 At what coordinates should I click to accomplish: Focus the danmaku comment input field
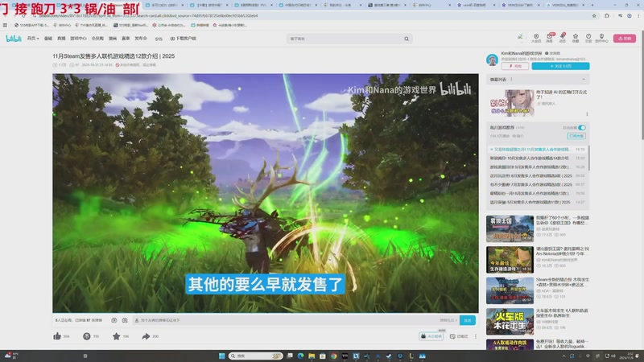[x=286, y=320]
